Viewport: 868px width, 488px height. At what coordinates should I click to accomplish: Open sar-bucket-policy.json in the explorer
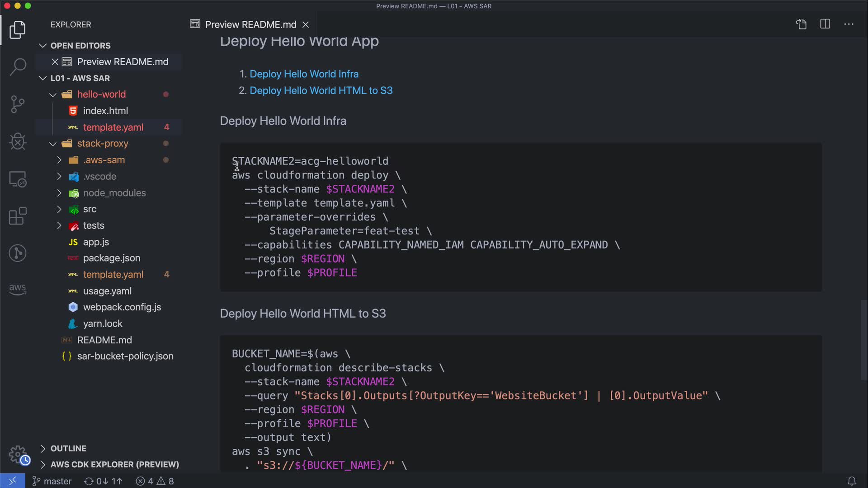click(x=125, y=356)
